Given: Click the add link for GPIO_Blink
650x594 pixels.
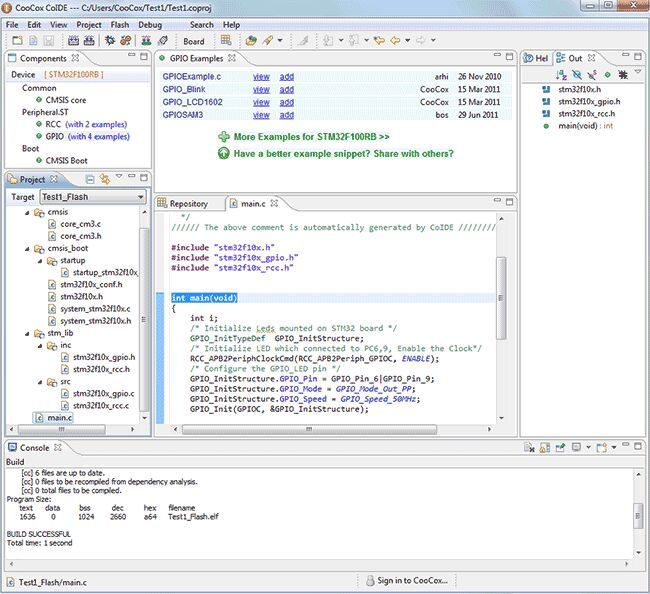Looking at the screenshot, I should 286,90.
